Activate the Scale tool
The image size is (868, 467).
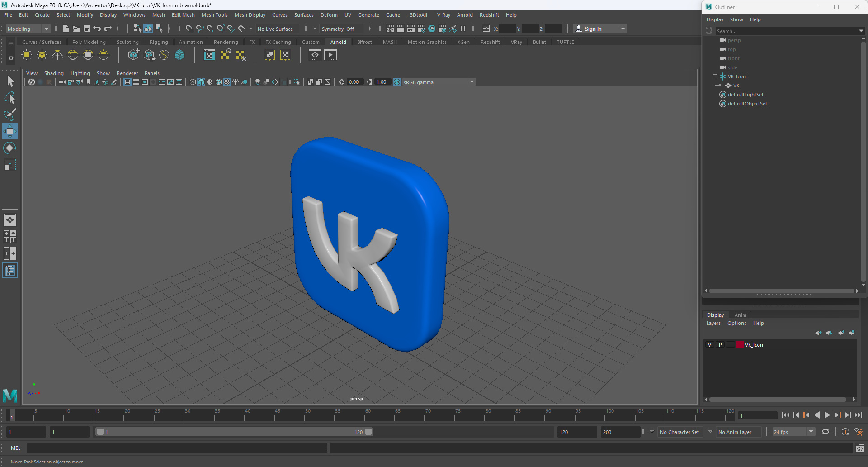(x=10, y=165)
